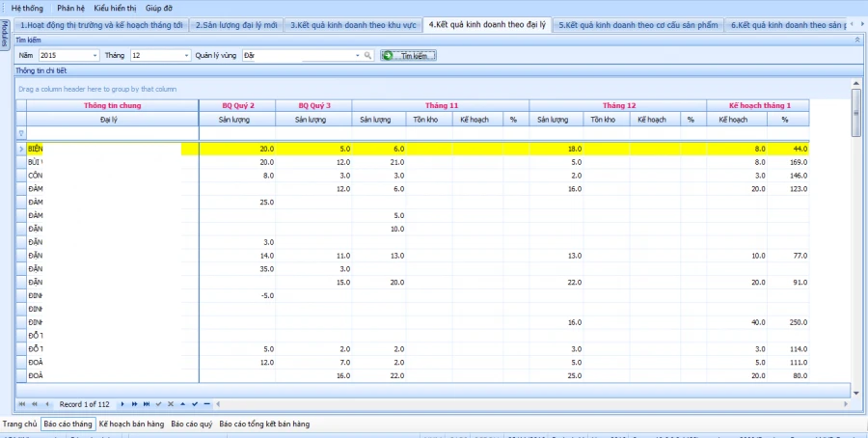The height and width of the screenshot is (438, 868).
Task: Click the minus delete-record icon in navigator
Action: pyautogui.click(x=206, y=404)
